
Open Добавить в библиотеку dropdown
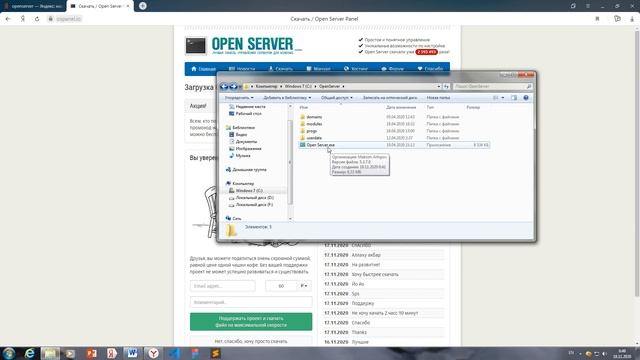point(287,98)
